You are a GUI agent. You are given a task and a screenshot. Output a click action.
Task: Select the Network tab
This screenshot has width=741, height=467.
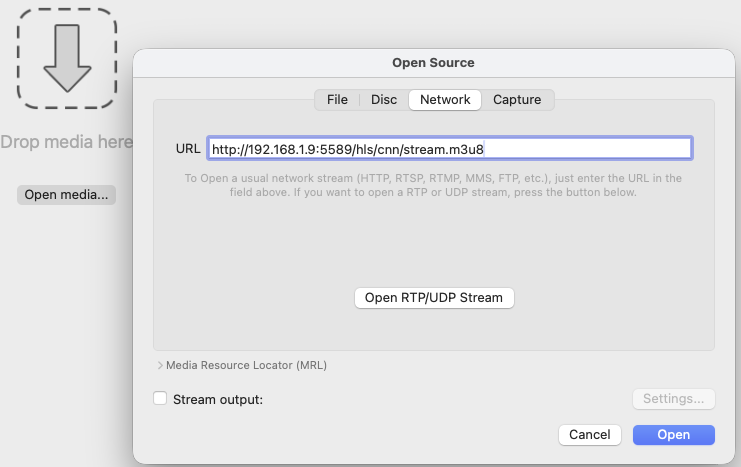click(445, 100)
